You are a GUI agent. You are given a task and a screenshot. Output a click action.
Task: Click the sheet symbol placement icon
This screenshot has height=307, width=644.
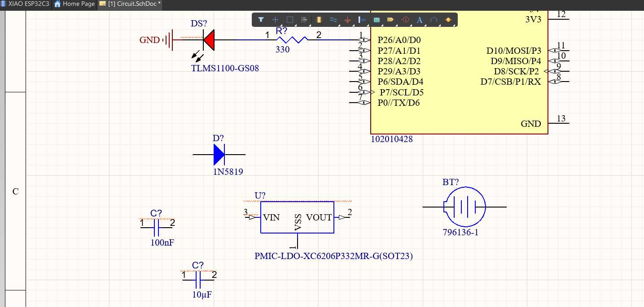[376, 20]
